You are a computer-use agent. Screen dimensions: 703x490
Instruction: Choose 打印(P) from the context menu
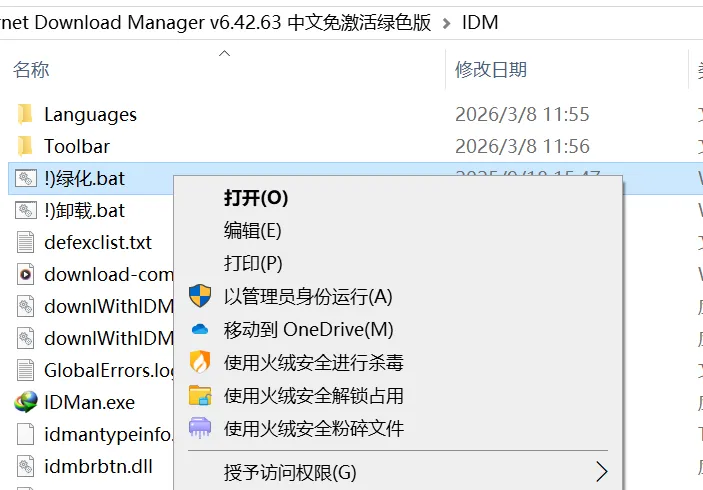coord(253,264)
